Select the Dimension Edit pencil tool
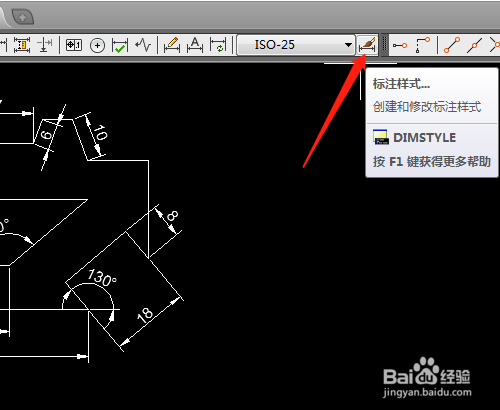The width and height of the screenshot is (500, 410). pyautogui.click(x=172, y=45)
